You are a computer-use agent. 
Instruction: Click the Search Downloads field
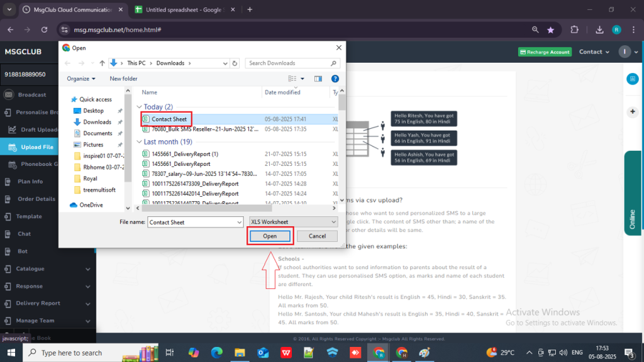pos(289,63)
